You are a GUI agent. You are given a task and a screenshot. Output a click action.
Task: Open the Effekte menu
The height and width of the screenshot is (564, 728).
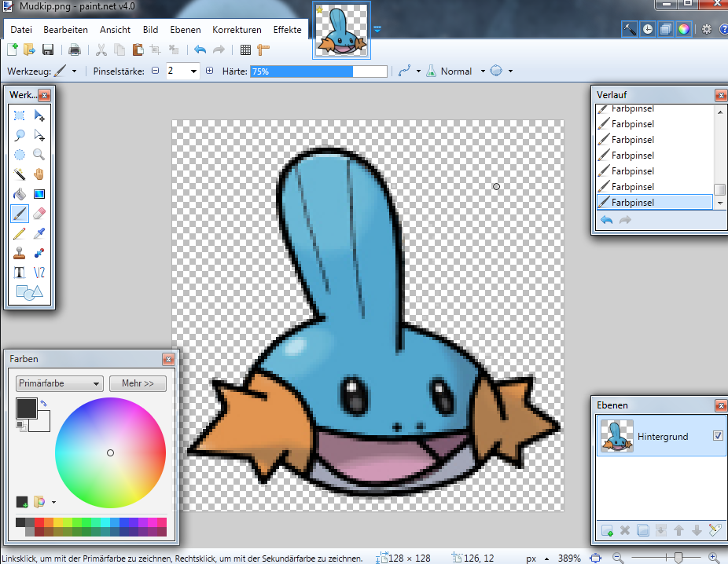pyautogui.click(x=288, y=29)
